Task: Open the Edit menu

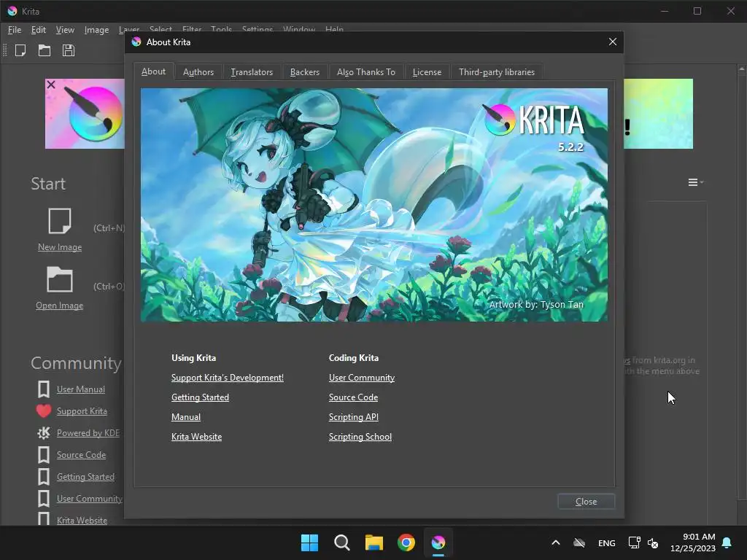Action: [38, 30]
